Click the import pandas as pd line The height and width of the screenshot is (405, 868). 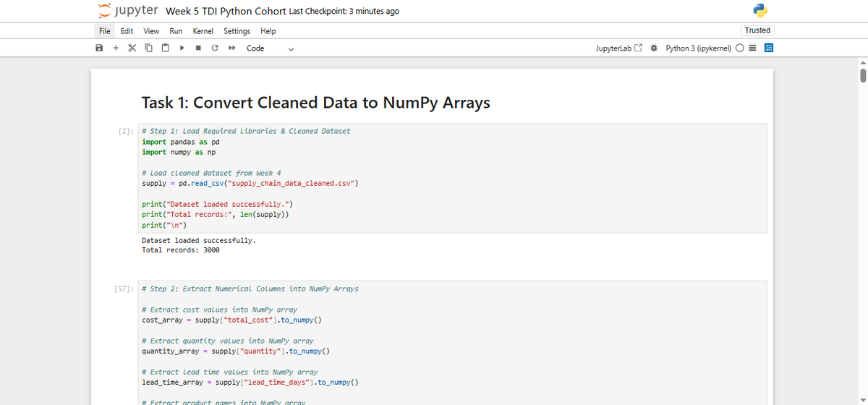pos(181,142)
